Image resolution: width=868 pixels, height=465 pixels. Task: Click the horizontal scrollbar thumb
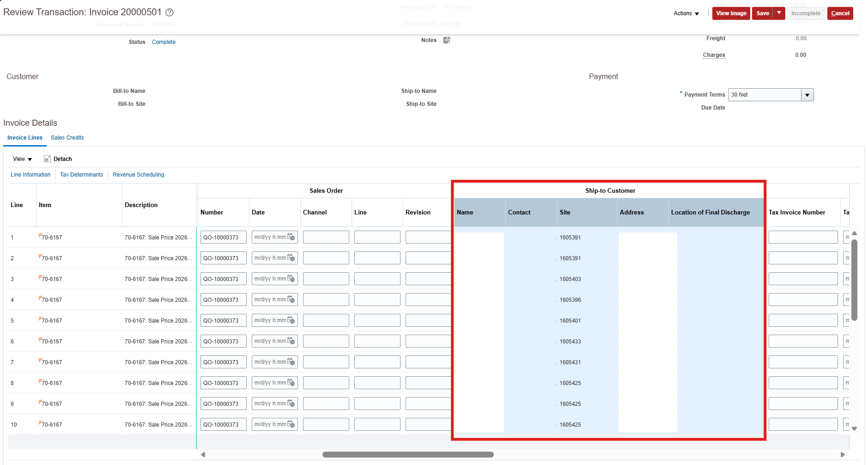(x=408, y=454)
